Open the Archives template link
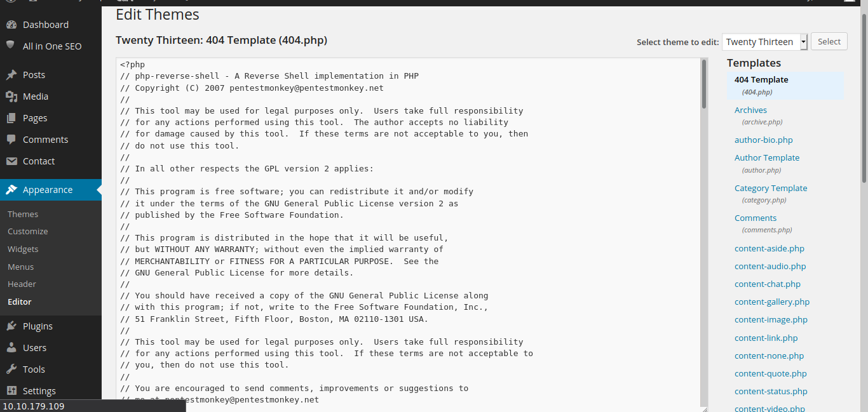 tap(750, 110)
